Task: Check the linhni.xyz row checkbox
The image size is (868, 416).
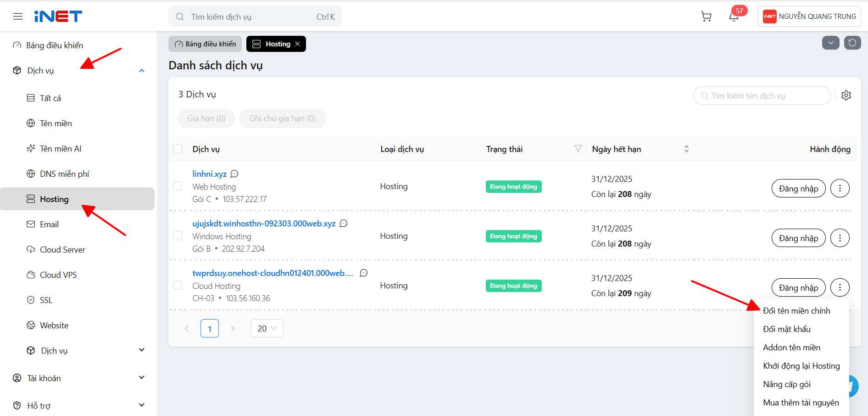Action: (178, 186)
